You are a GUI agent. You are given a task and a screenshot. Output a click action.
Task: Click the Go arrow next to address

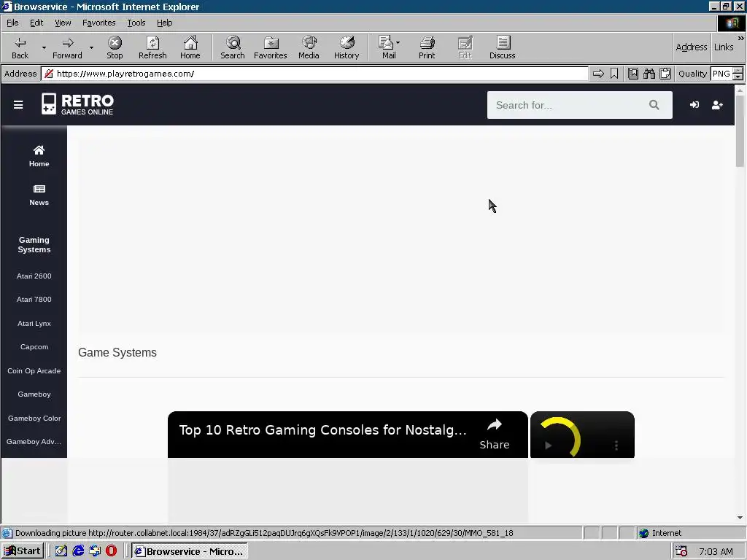pyautogui.click(x=598, y=74)
